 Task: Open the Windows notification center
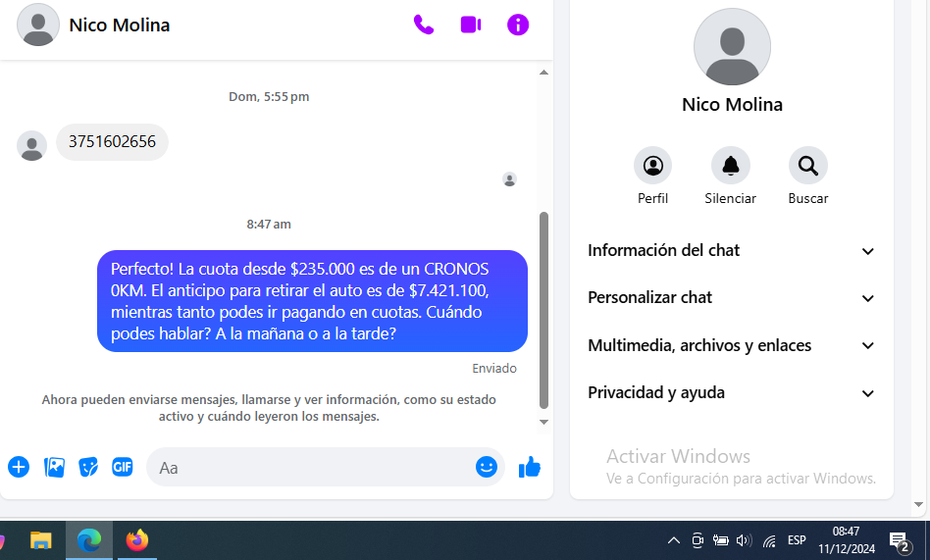(x=900, y=541)
